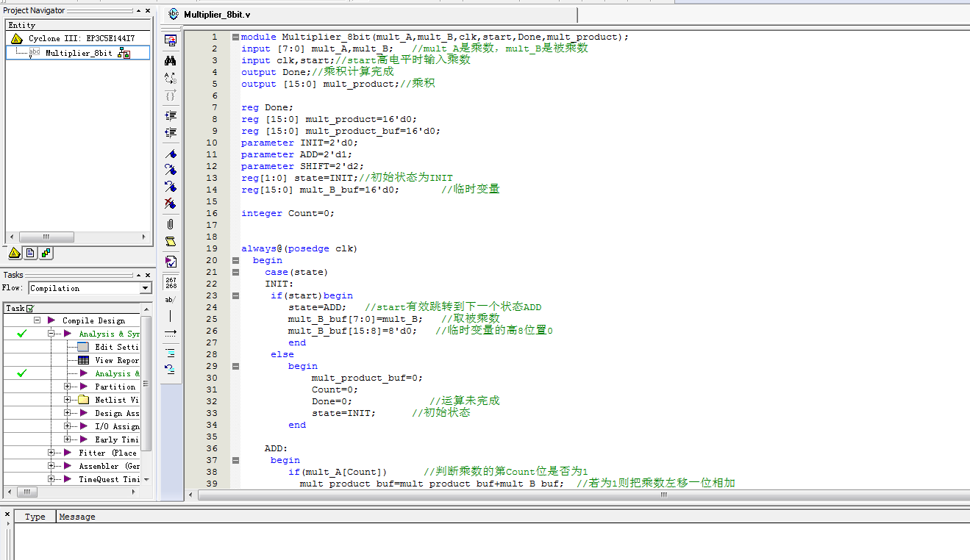Select the document icon tab in Project Navigator
Viewport: 970px width, 560px height.
point(29,253)
